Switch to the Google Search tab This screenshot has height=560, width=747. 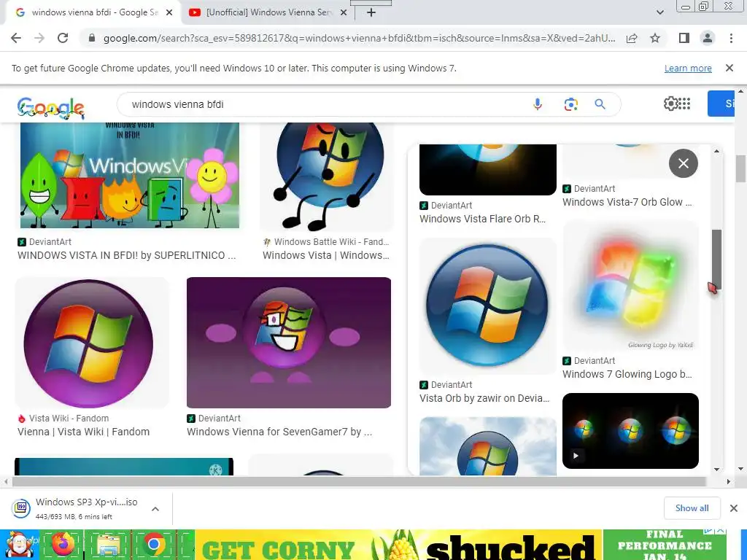(x=93, y=12)
